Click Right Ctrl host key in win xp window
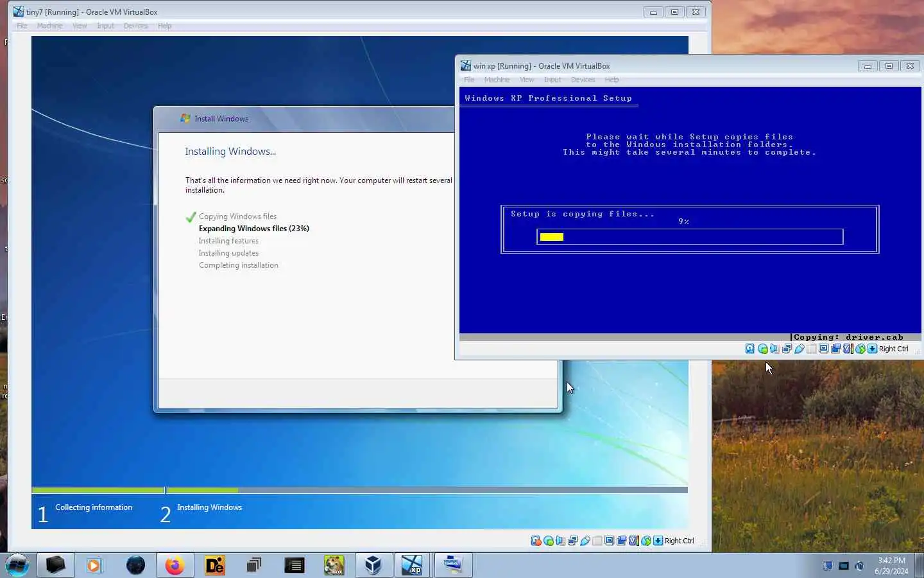This screenshot has height=578, width=924. click(893, 349)
